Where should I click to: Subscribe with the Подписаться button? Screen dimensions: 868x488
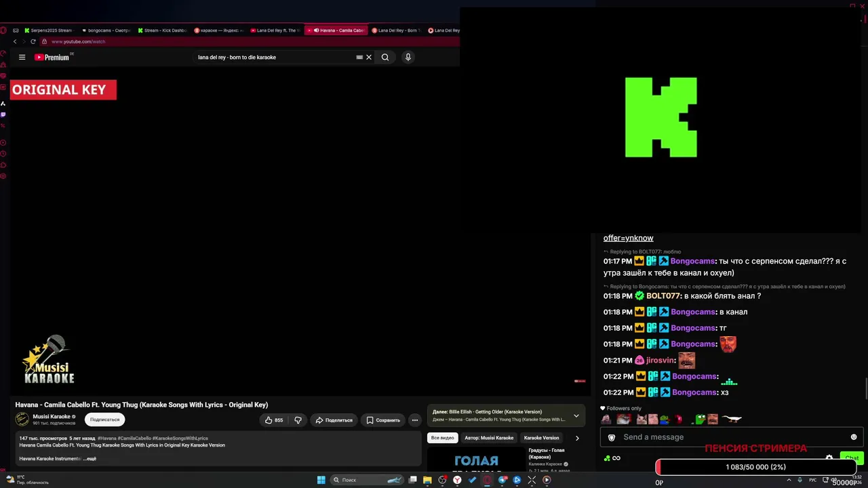[104, 420]
